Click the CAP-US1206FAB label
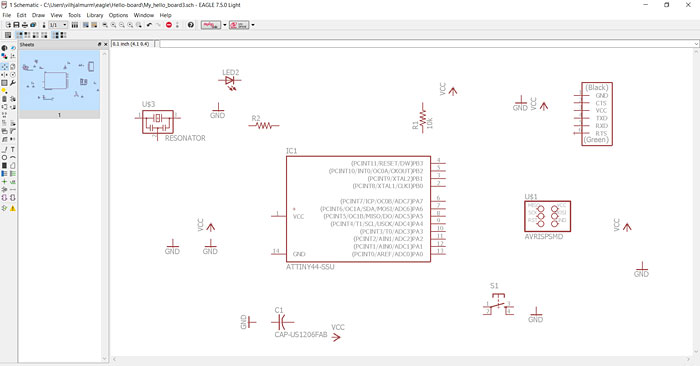Viewport: 700px width, 366px height. pos(300,334)
